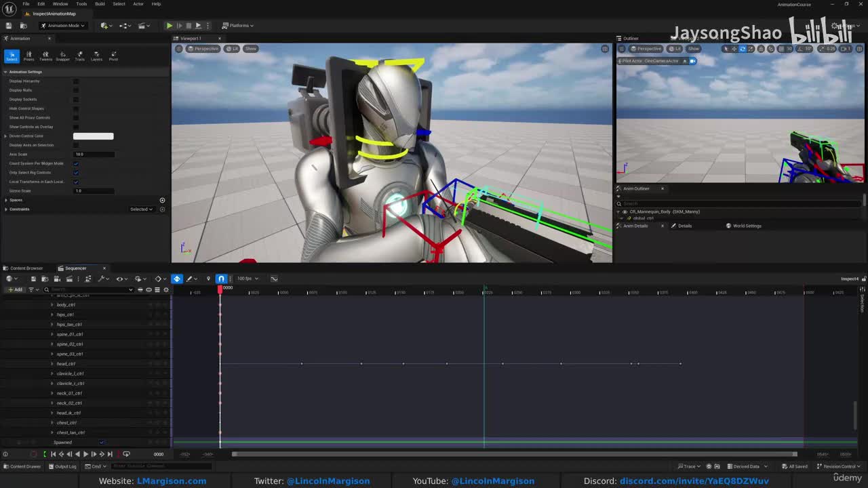This screenshot has height=488, width=868.
Task: Open the Trails tool
Action: coord(79,56)
